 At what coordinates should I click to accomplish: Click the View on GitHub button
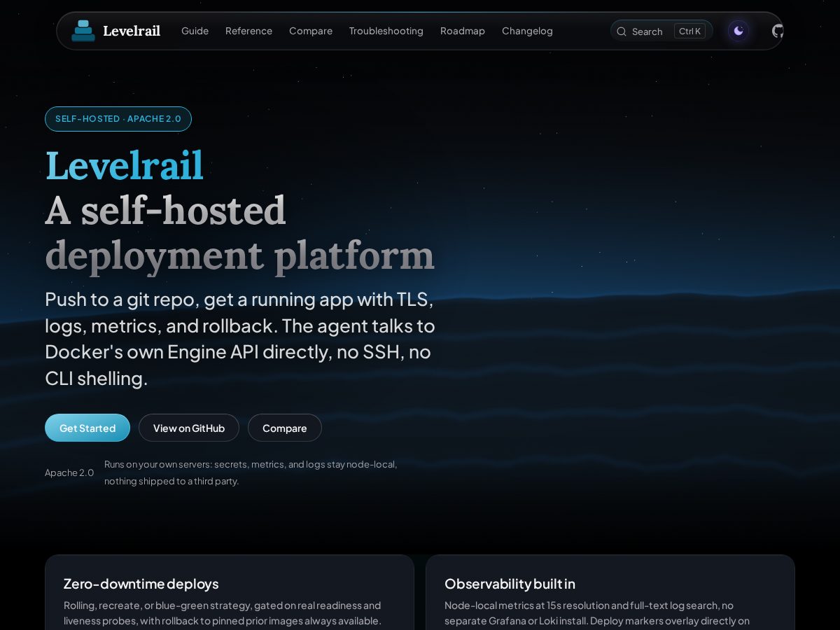click(189, 428)
